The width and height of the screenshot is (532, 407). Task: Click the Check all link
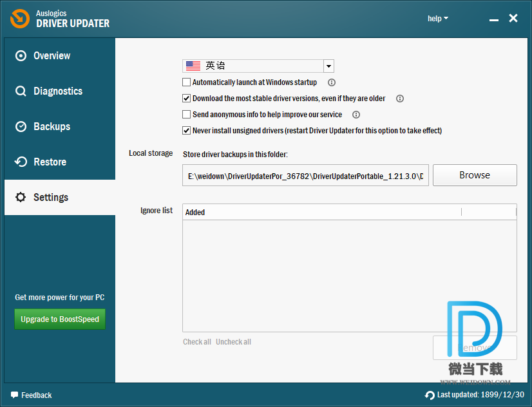[197, 342]
